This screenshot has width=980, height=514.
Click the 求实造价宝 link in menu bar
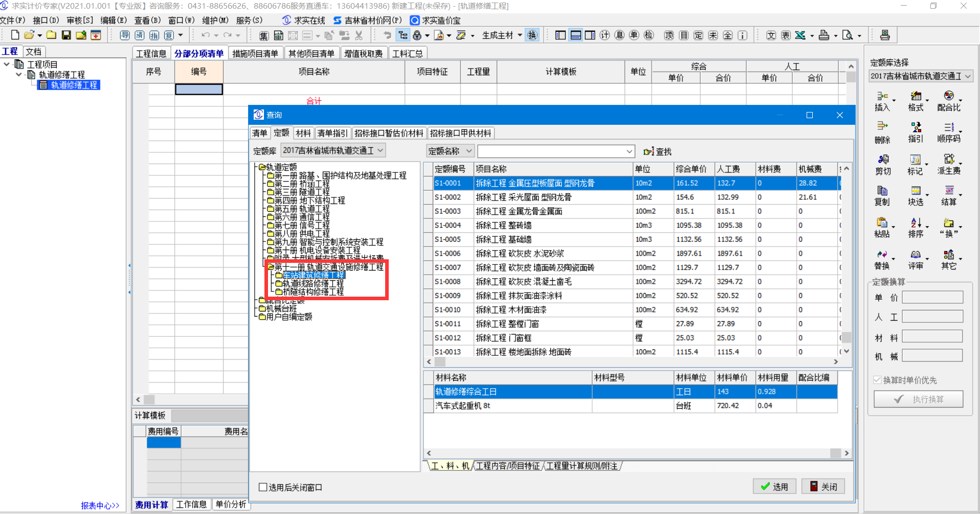tap(435, 20)
